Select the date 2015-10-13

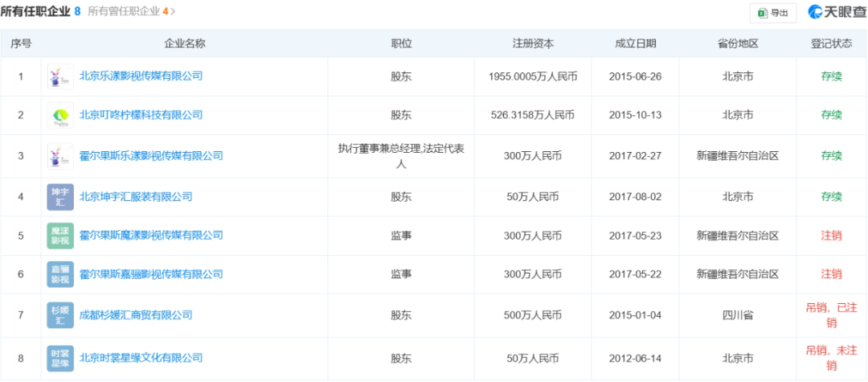click(x=636, y=115)
